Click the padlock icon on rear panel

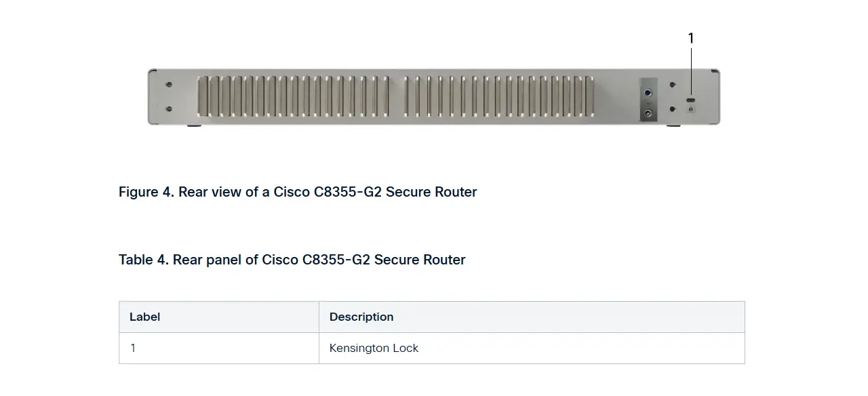coord(690,108)
